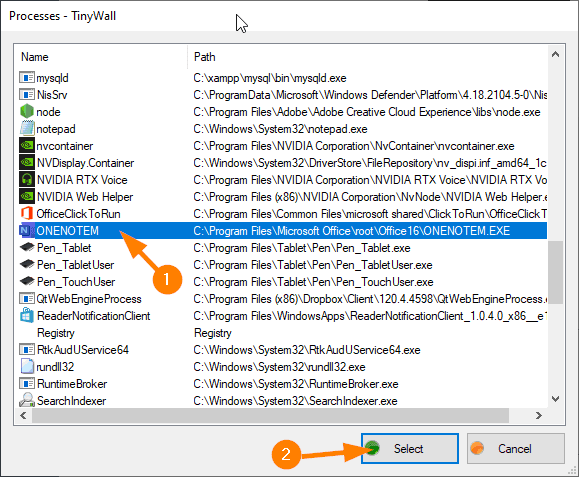Click the Pen_TabletUser icon
This screenshot has width=579, height=477.
coord(27,264)
